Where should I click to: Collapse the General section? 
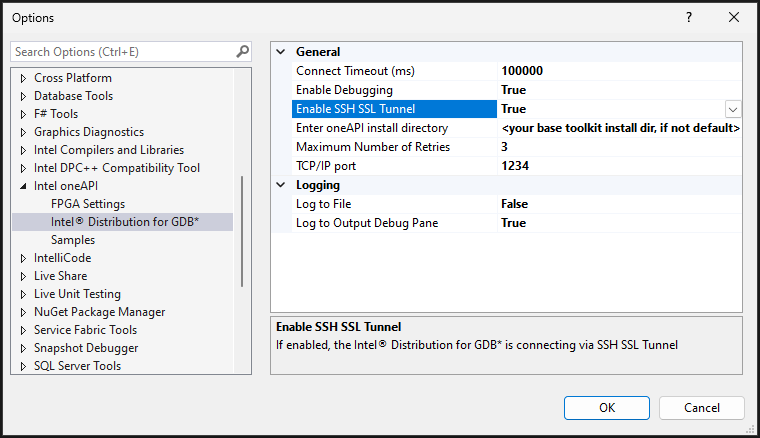pyautogui.click(x=280, y=52)
